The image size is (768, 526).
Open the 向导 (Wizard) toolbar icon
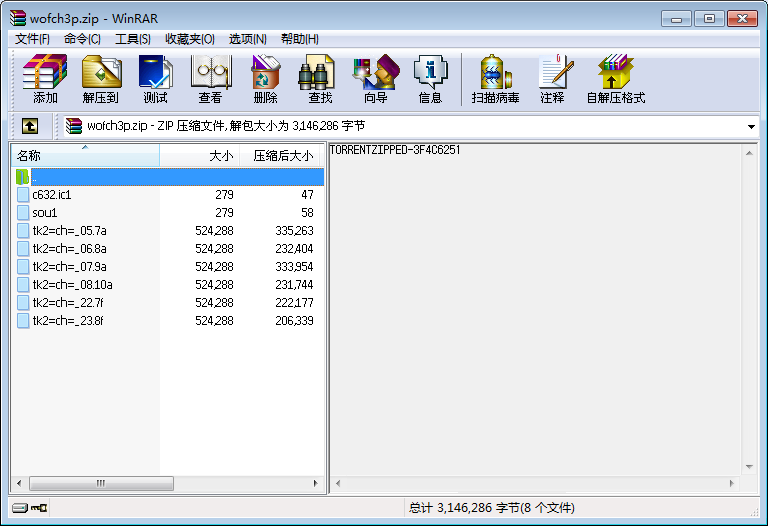pyautogui.click(x=376, y=79)
